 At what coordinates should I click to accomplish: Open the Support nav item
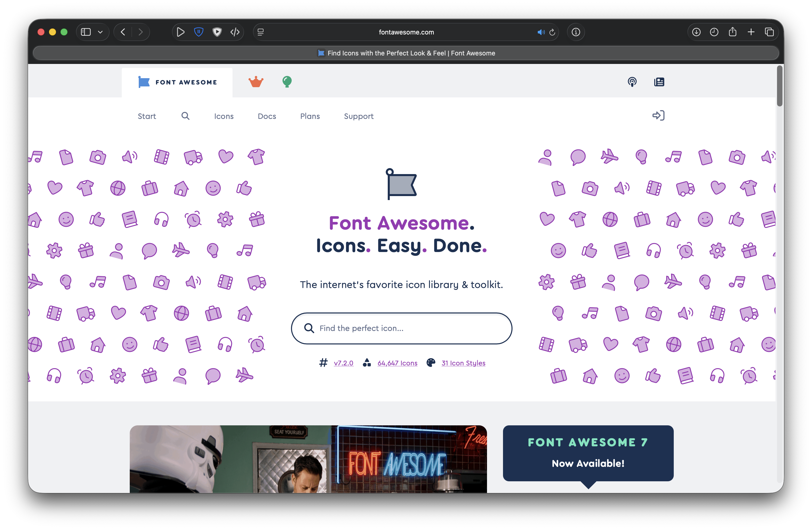tap(358, 116)
